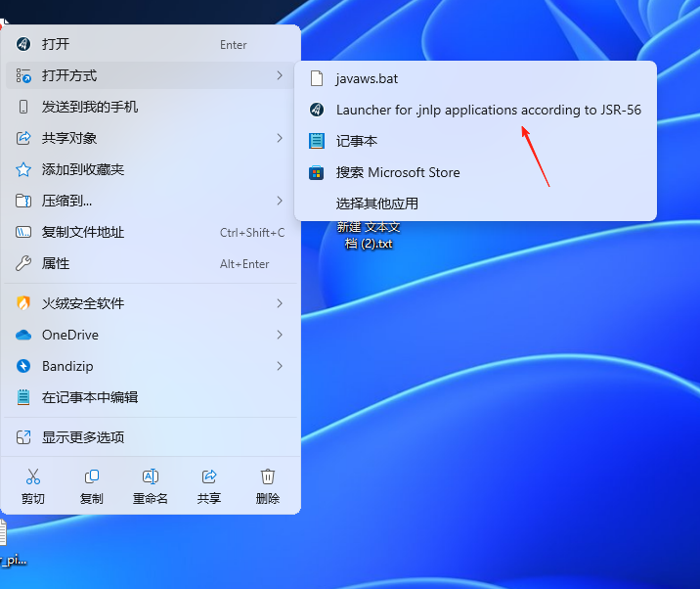Click the 重命名 rename icon

[151, 476]
